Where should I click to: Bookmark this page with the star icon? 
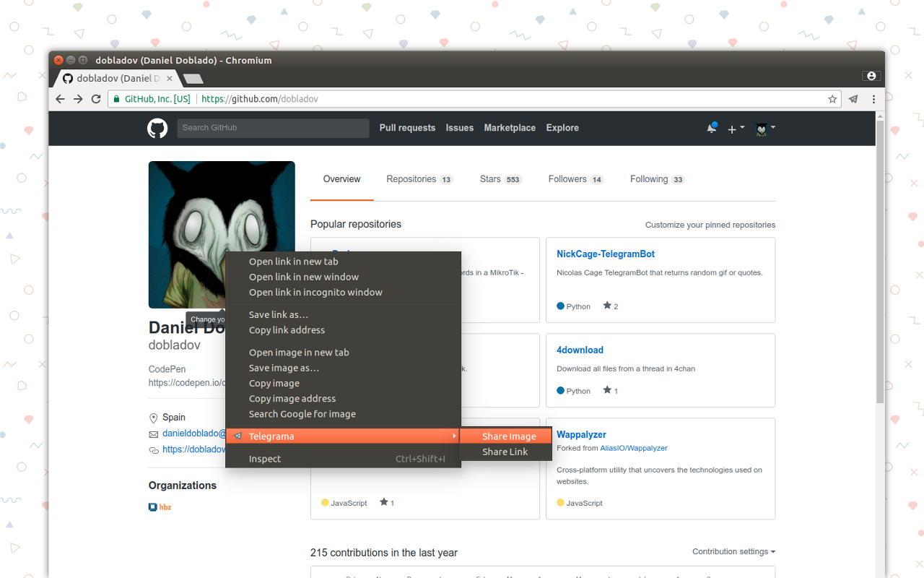[x=832, y=99]
